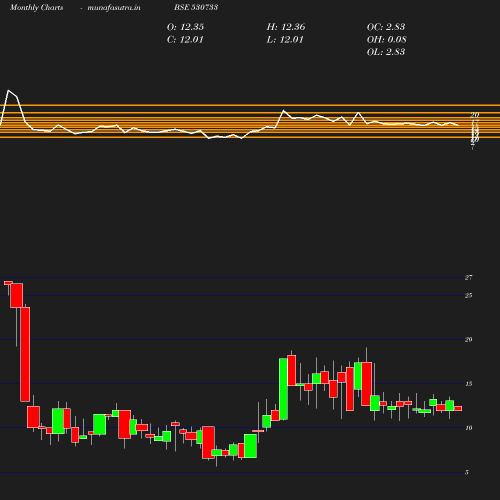This screenshot has width=500, height=500.
Task: Click the price axis label 27
Action: (469, 277)
